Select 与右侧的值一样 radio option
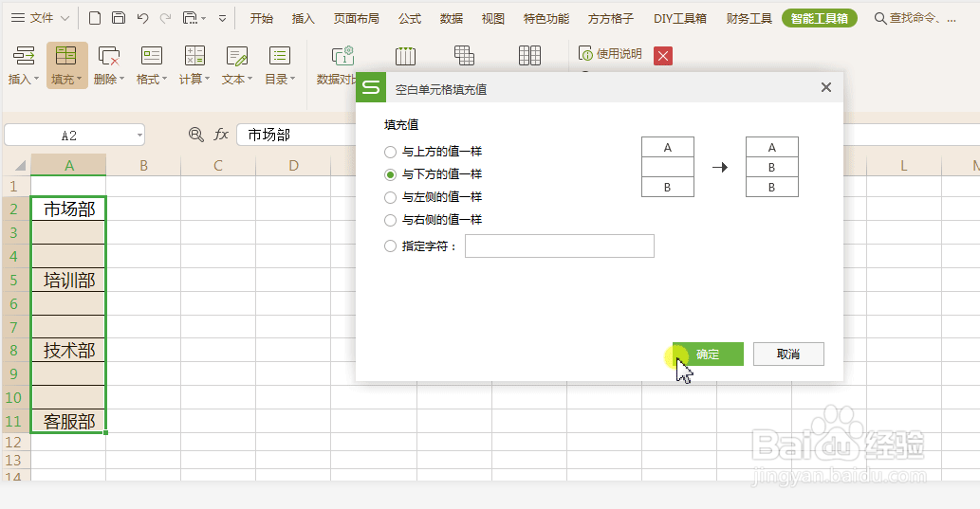Viewport: 980px width, 509px height. [390, 220]
